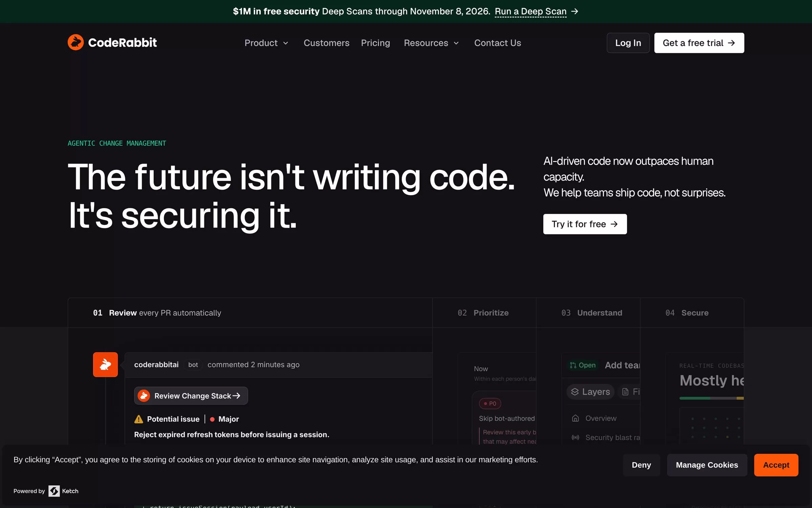Click the P0 priority badge
Screen dimensions: 812x508
tap(490, 403)
